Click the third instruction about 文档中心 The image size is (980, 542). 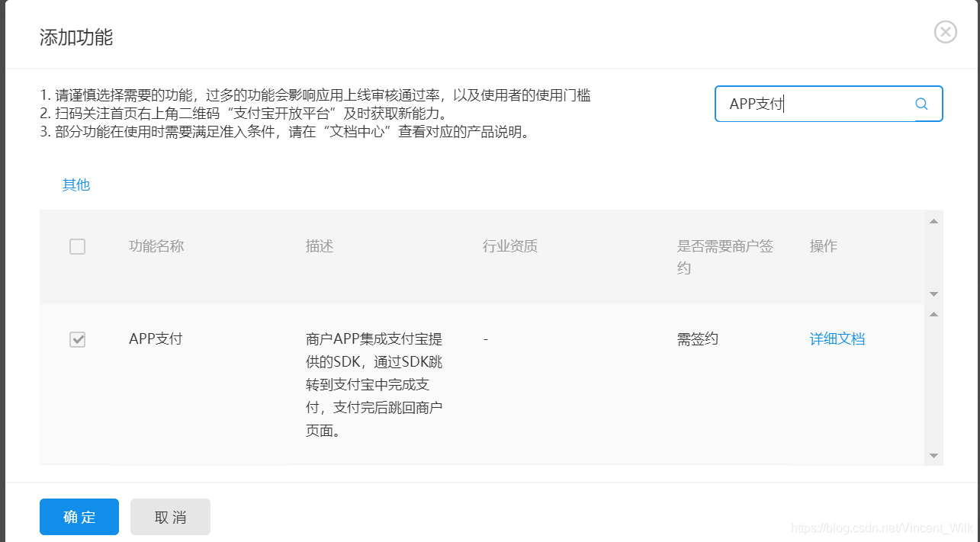[284, 131]
